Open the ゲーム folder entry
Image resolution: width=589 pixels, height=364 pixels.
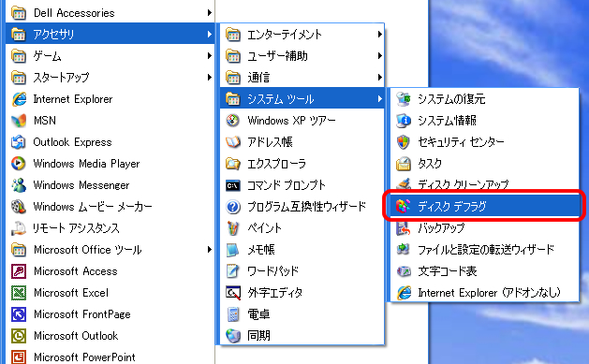[110, 56]
